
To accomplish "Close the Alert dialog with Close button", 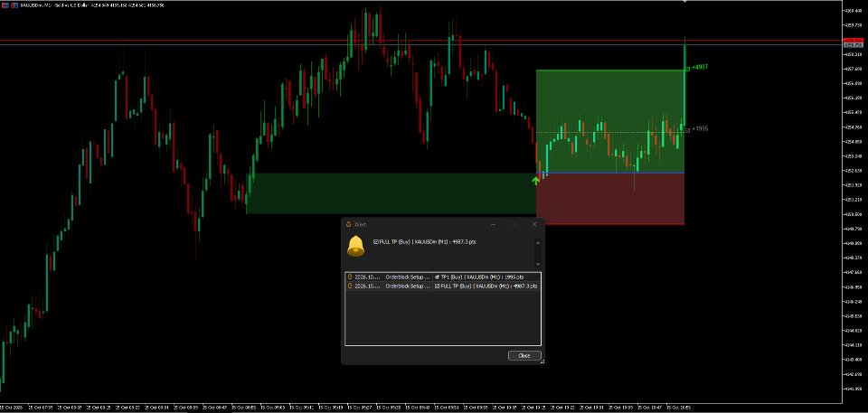I will pyautogui.click(x=524, y=355).
